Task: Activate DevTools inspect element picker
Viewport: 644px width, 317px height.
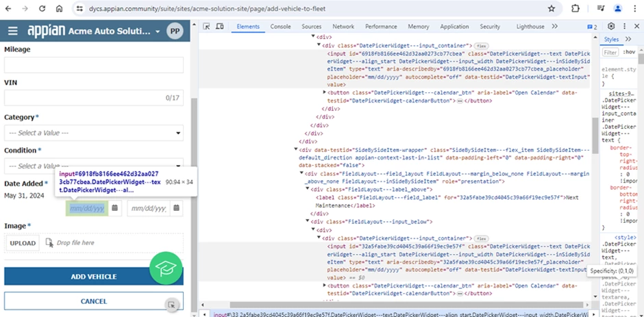Action: (x=207, y=26)
